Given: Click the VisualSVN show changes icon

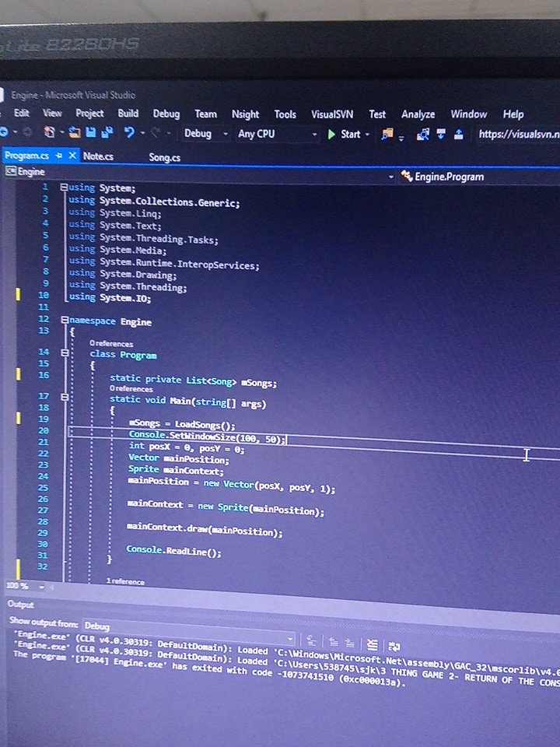Looking at the screenshot, I should [423, 135].
